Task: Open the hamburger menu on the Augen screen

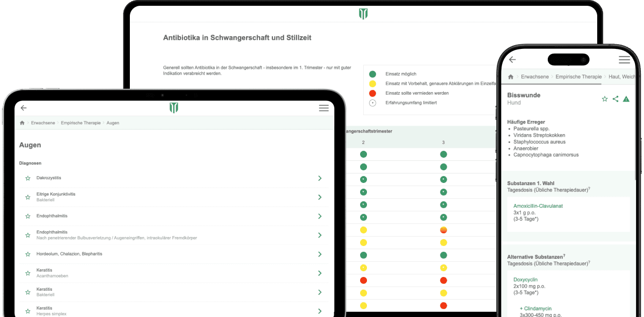Action: (x=323, y=108)
